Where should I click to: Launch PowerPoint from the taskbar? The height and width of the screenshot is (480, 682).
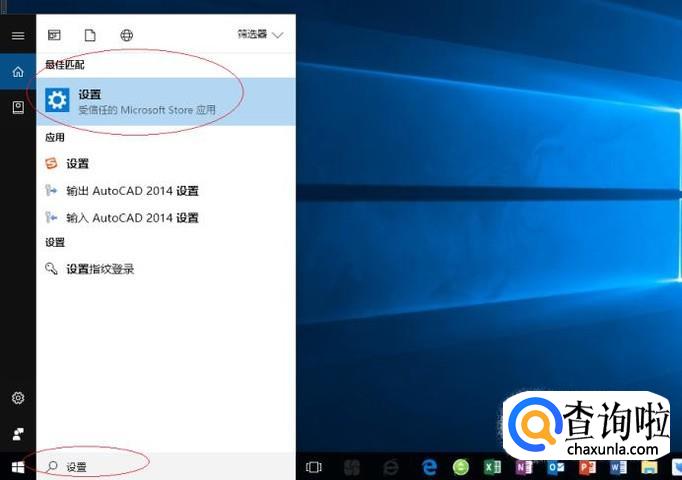(587, 467)
